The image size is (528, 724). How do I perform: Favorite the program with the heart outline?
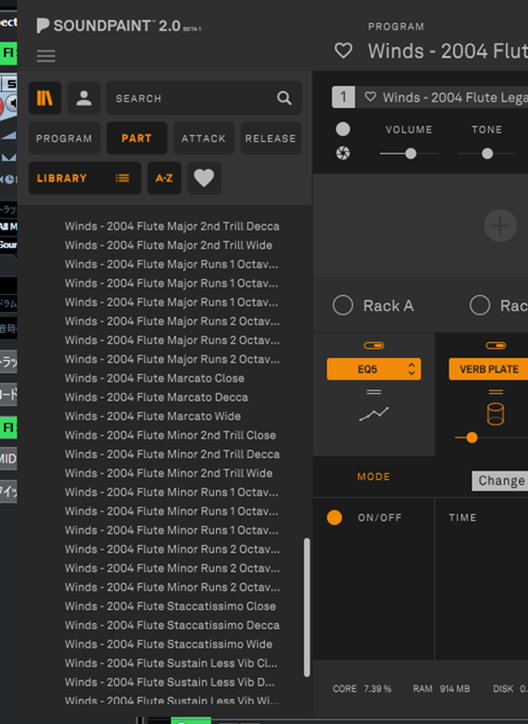pos(343,50)
